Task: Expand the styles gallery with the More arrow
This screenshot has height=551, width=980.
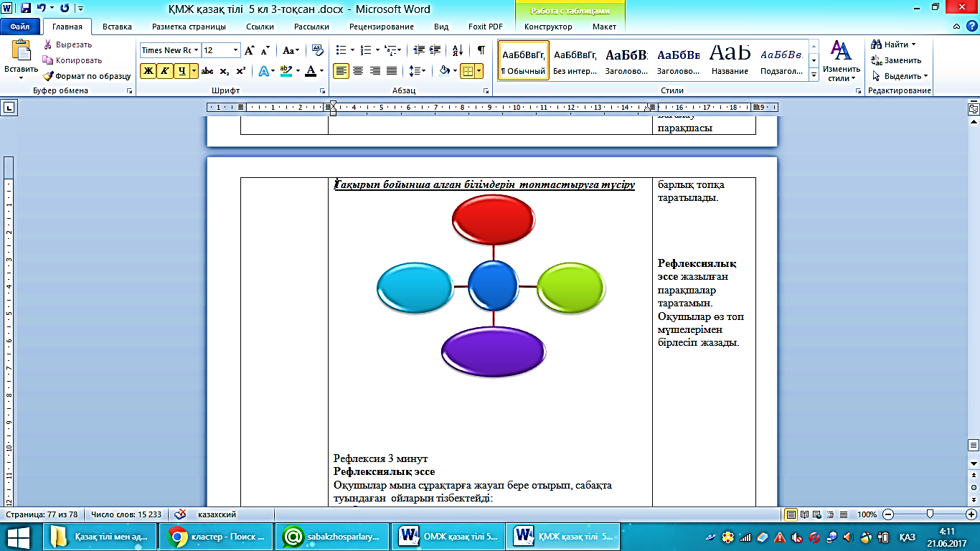Action: (x=814, y=75)
